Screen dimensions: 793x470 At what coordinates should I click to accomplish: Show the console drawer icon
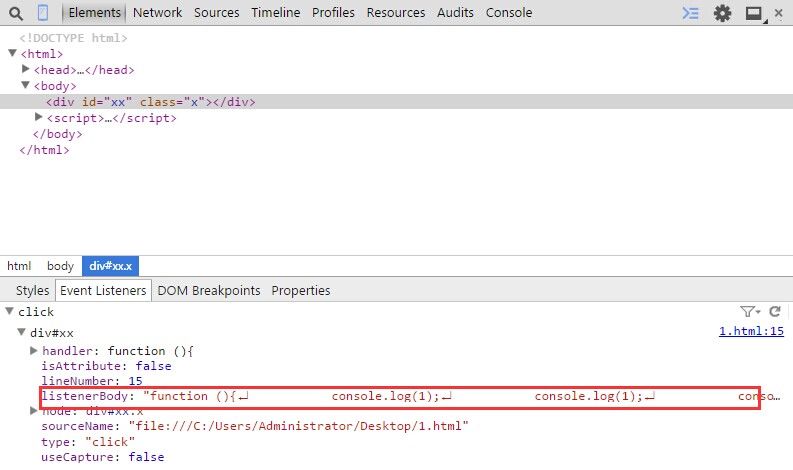pos(690,13)
